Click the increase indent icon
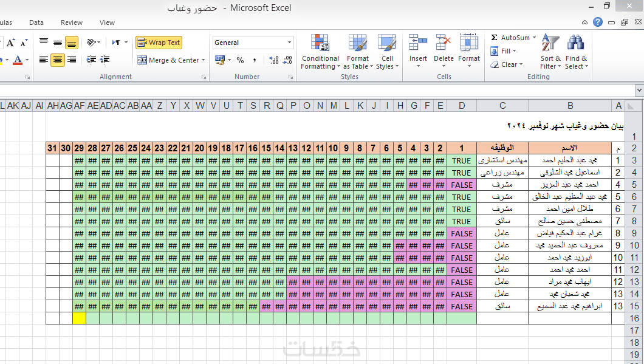Viewport: 644px width, 364px height. pyautogui.click(x=104, y=60)
